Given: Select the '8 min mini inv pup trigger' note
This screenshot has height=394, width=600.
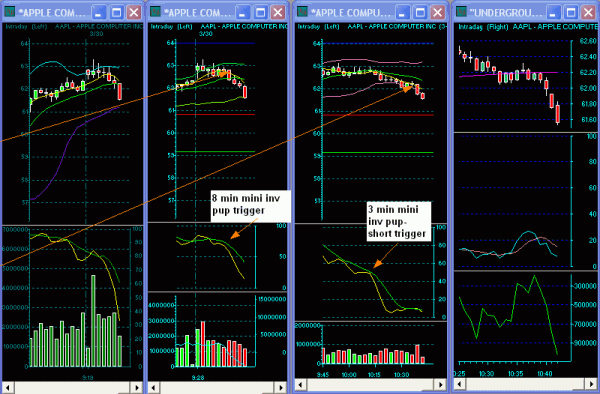Looking at the screenshot, I should coord(251,206).
